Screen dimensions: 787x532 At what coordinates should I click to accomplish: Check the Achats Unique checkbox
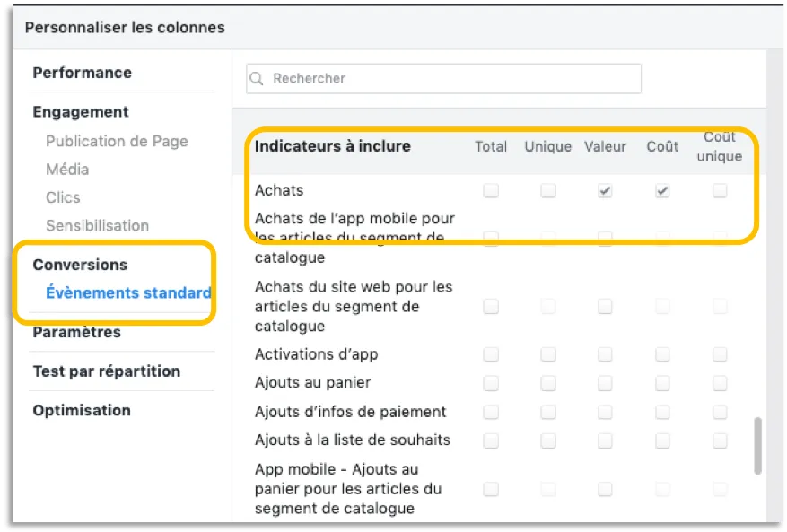(548, 191)
